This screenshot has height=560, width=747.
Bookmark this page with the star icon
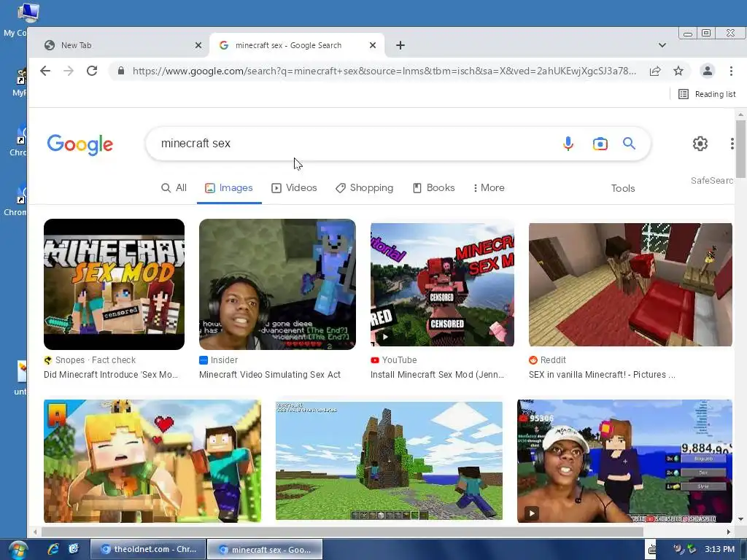pos(678,71)
